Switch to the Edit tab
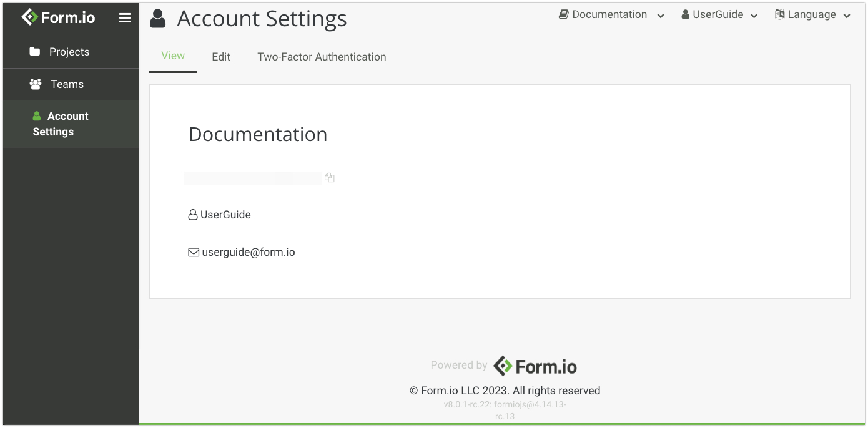 coord(221,57)
